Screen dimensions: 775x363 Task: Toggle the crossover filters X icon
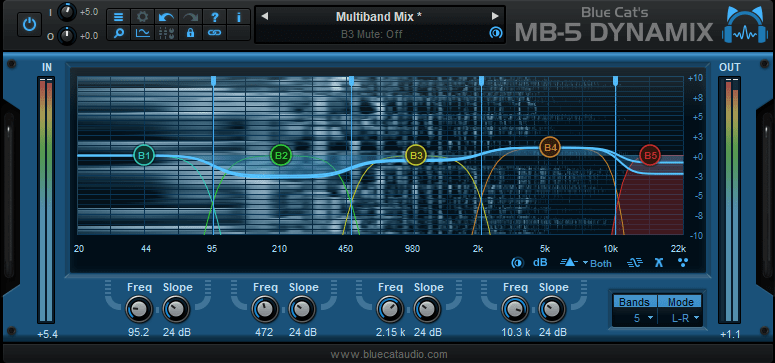click(x=658, y=263)
